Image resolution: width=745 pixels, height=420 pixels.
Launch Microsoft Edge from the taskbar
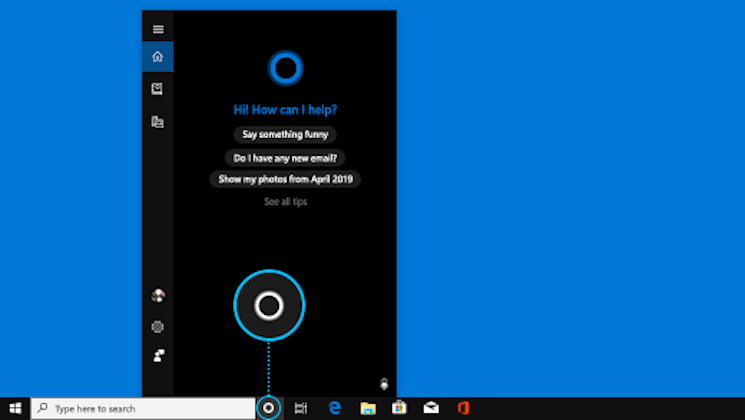coord(335,408)
